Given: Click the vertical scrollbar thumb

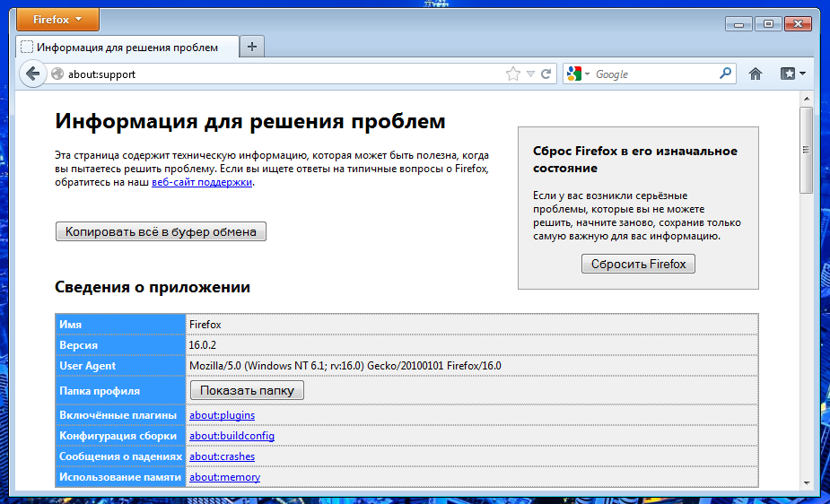Looking at the screenshot, I should pyautogui.click(x=806, y=150).
